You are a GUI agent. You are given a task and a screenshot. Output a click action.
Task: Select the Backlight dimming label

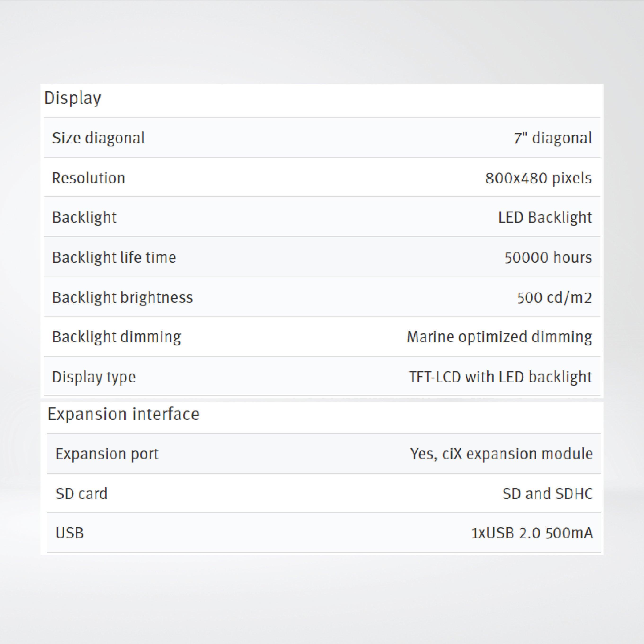pos(116,337)
